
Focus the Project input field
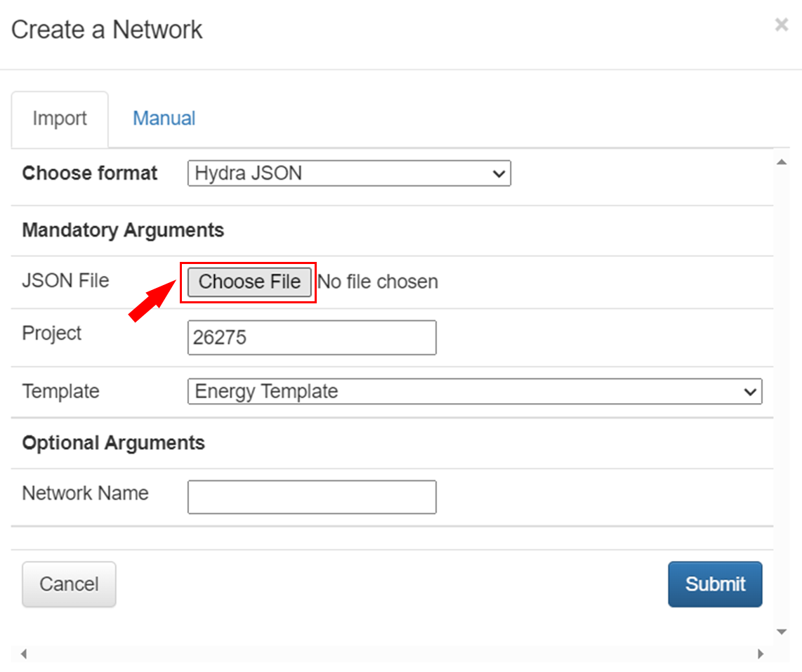coord(312,338)
